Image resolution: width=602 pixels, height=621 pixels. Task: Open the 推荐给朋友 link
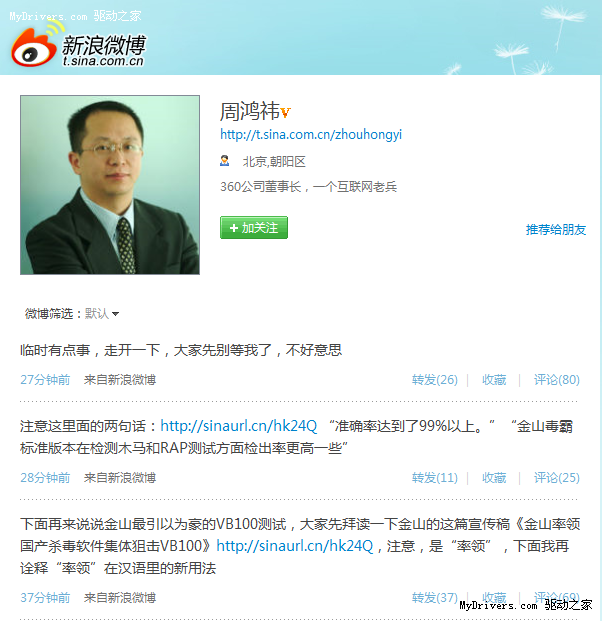click(556, 230)
